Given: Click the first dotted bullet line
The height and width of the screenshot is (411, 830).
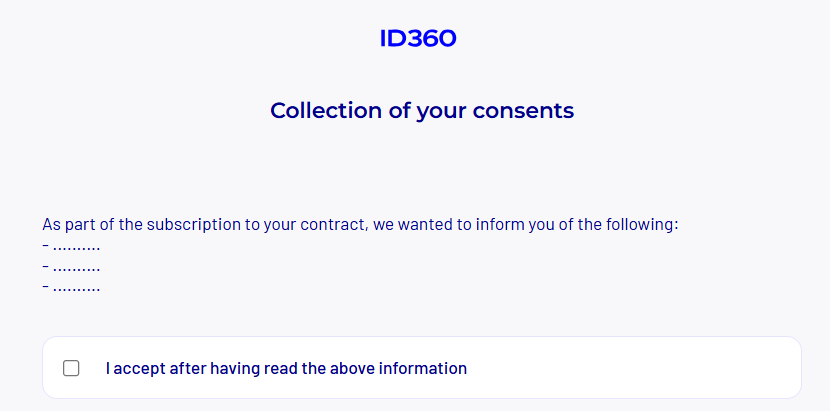Looking at the screenshot, I should [72, 246].
